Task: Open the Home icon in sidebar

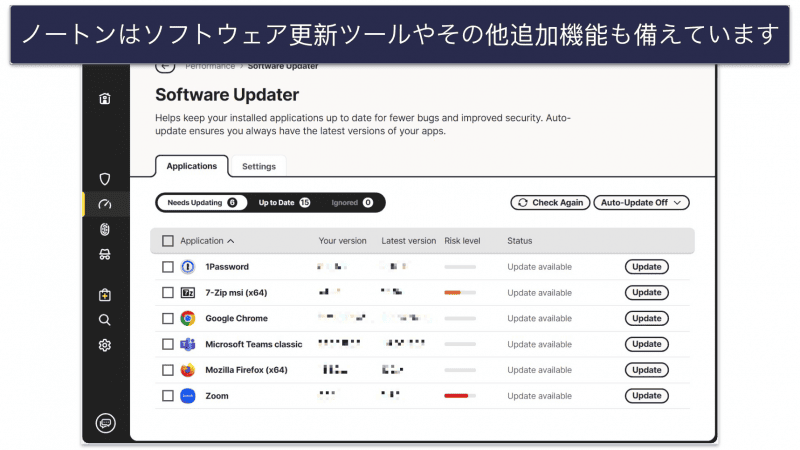Action: pos(105,98)
